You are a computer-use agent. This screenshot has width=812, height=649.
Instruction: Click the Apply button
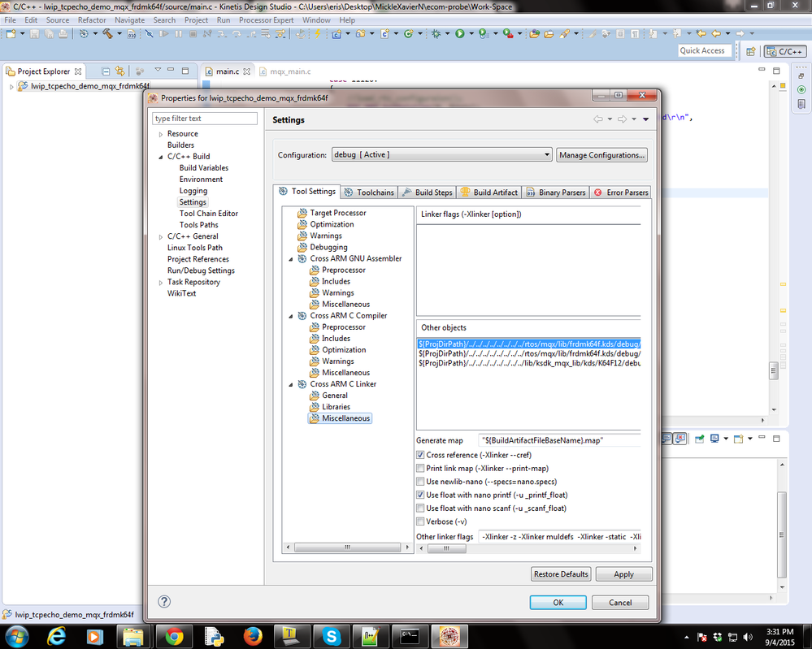point(623,574)
